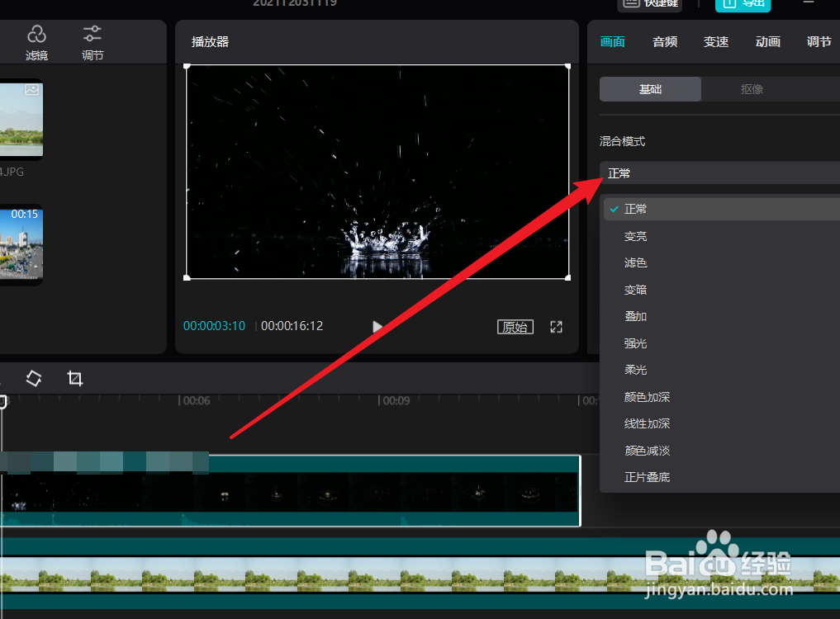Click the 导出 export button

coord(743,4)
